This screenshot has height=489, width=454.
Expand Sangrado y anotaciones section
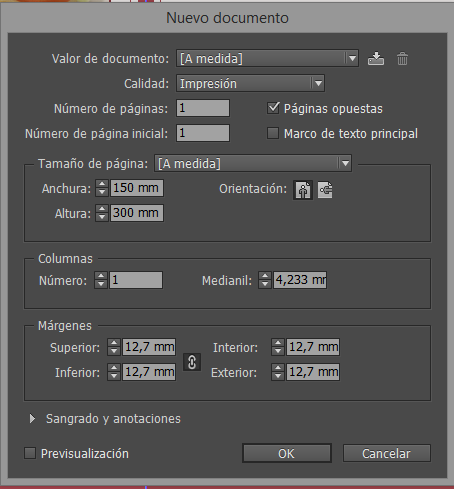(32, 419)
